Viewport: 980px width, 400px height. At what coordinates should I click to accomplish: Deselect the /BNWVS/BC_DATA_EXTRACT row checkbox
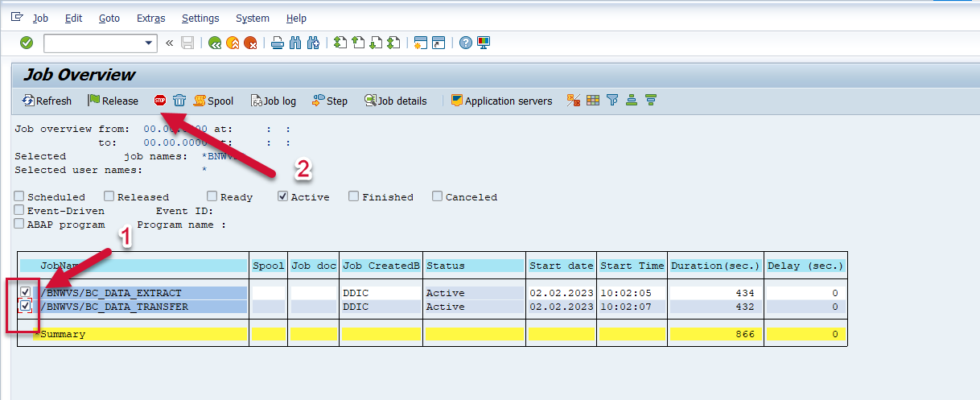tap(26, 292)
